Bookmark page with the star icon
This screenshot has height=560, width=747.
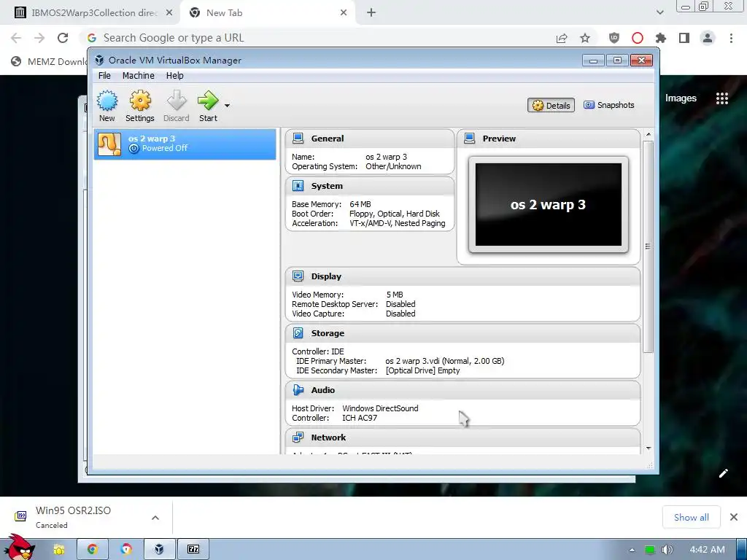tap(585, 38)
